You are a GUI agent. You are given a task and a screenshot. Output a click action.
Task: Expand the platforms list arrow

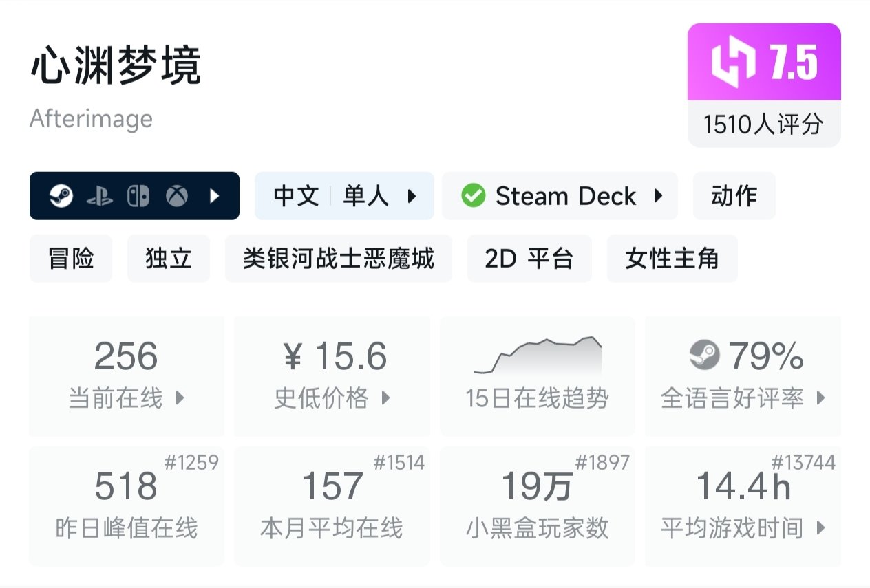[214, 197]
